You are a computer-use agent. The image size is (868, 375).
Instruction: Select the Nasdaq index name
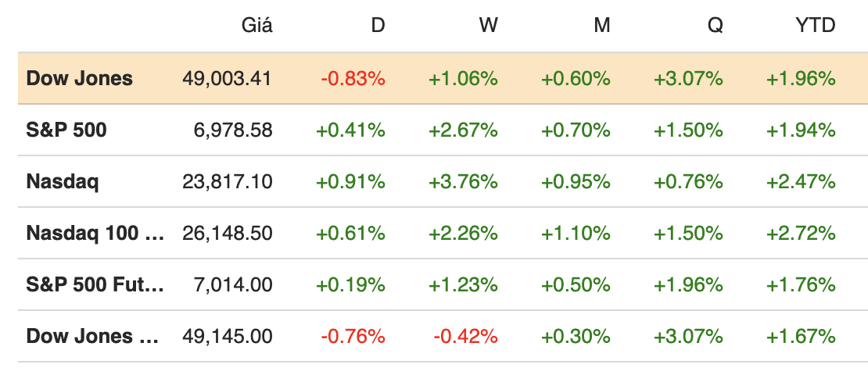pyautogui.click(x=63, y=181)
